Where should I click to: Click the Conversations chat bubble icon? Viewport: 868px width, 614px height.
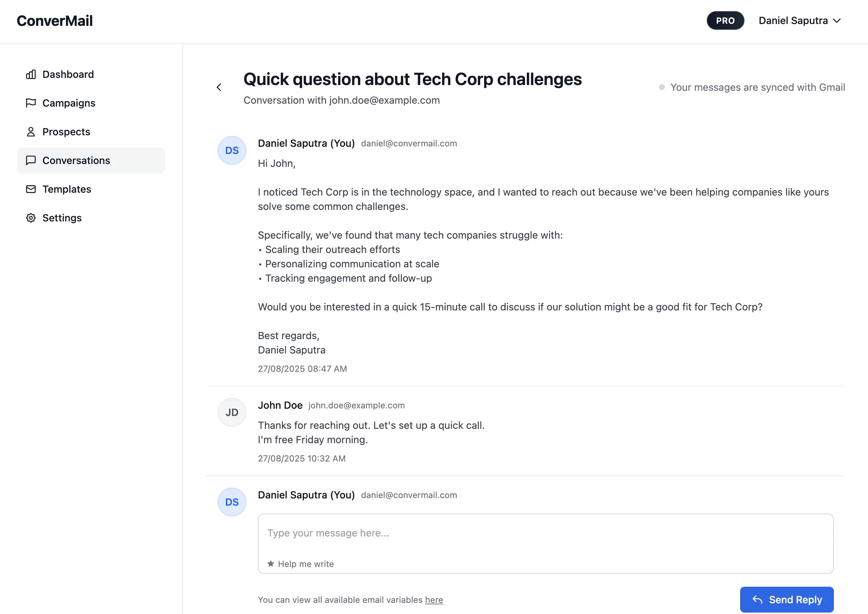(x=31, y=160)
